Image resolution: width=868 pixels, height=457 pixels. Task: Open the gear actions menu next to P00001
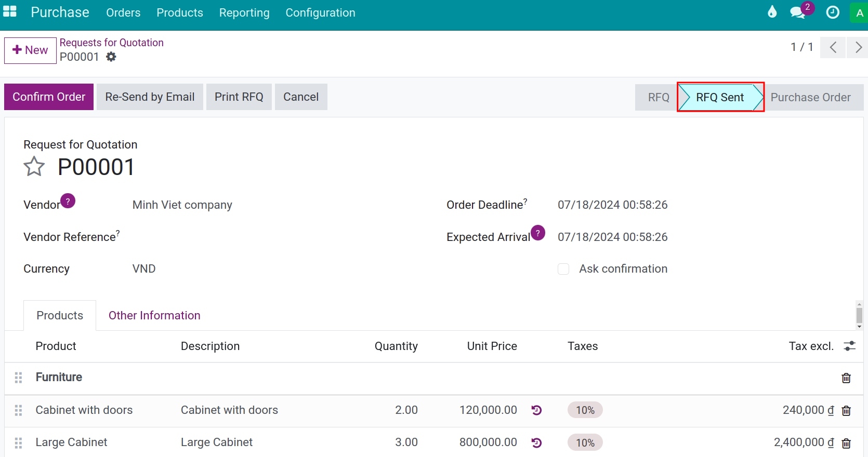point(111,57)
